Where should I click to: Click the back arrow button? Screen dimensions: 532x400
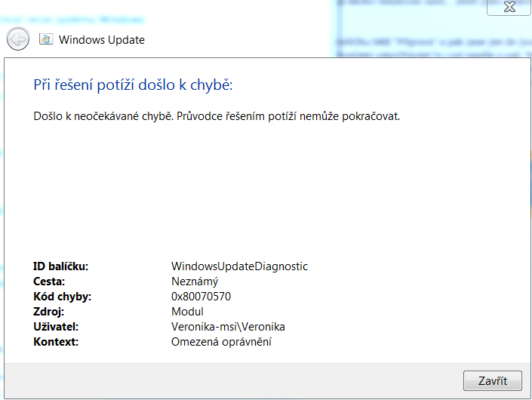[x=18, y=39]
